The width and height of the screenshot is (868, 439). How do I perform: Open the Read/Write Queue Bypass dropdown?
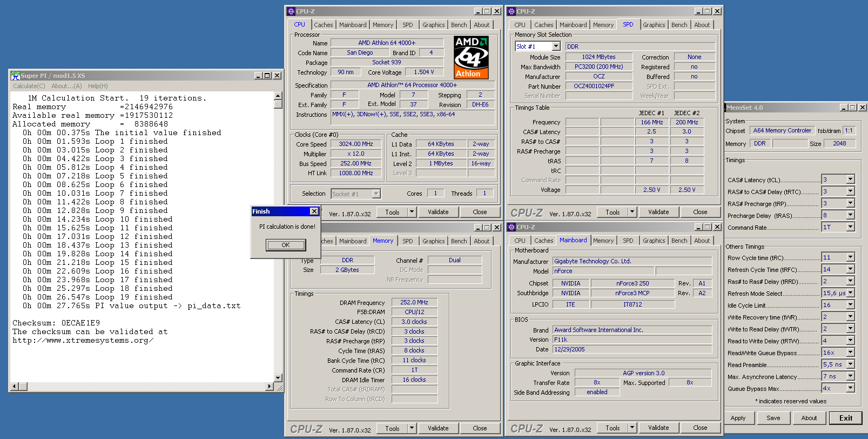point(850,352)
